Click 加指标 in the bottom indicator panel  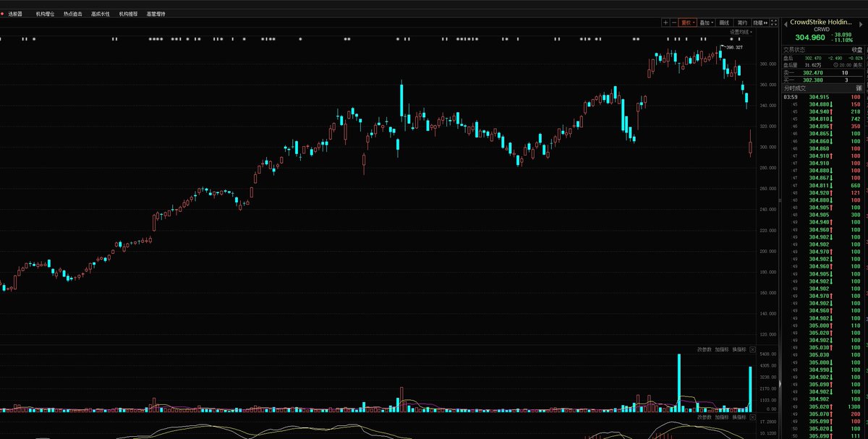click(x=722, y=417)
